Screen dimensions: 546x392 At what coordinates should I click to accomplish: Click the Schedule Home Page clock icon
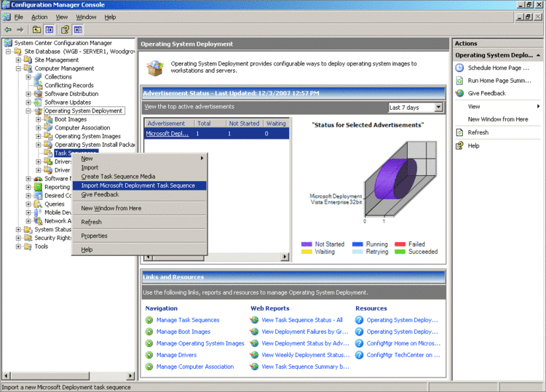tap(460, 68)
